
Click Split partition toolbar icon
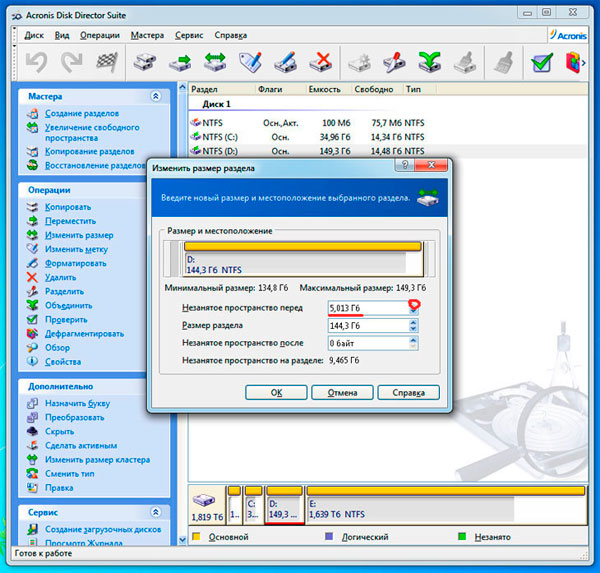pos(394,62)
